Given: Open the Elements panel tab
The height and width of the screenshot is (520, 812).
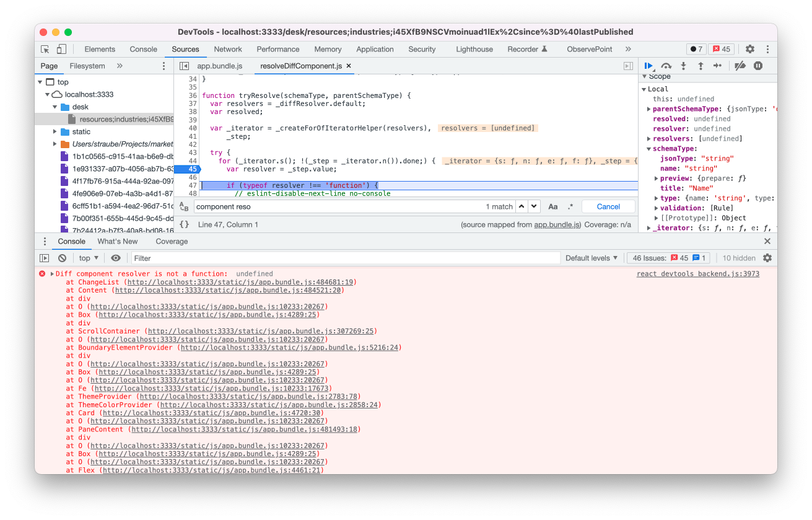Looking at the screenshot, I should tap(100, 49).
